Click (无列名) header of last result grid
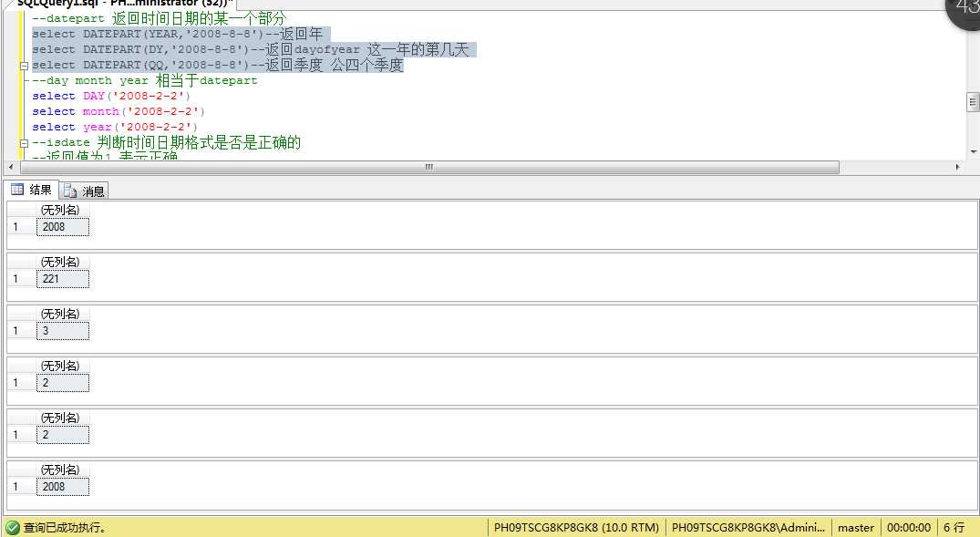 point(61,470)
